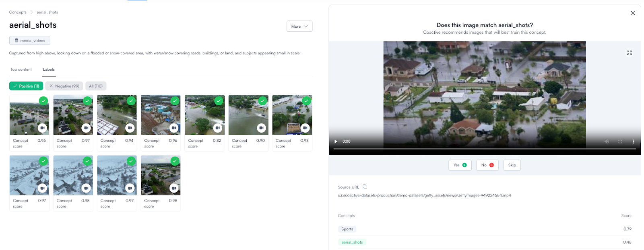Screen dimensions: 644x250
Task: Open video player three-dot options menu
Action: point(633,141)
